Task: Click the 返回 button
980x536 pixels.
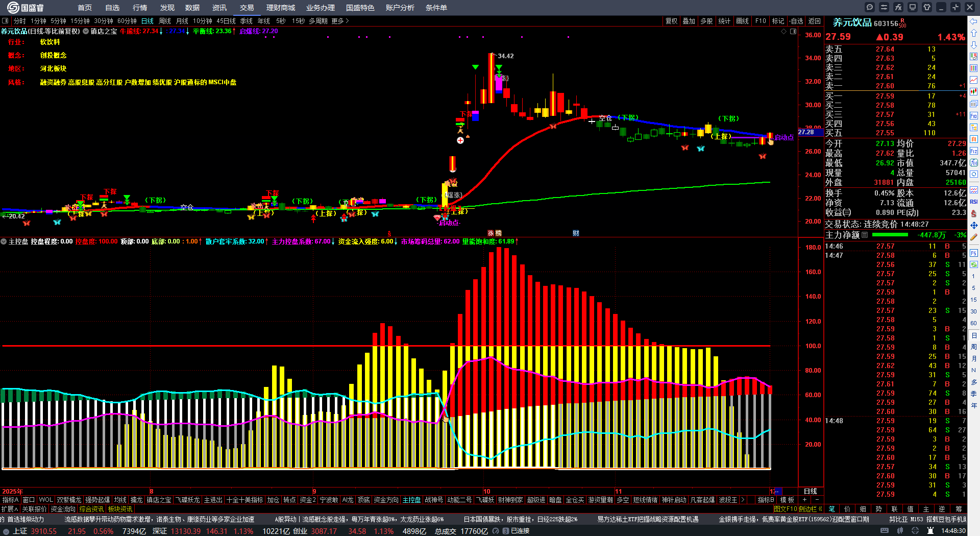Action: point(814,21)
